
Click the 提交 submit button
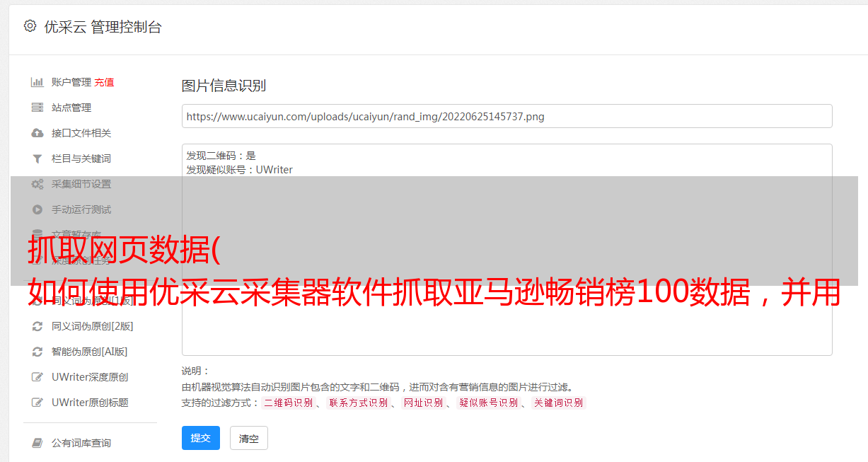tap(201, 438)
